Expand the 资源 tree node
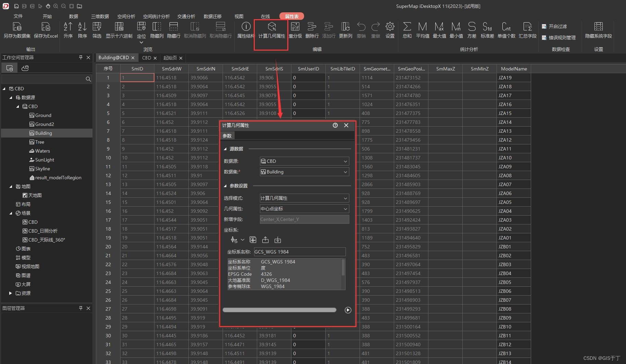 pos(11,293)
